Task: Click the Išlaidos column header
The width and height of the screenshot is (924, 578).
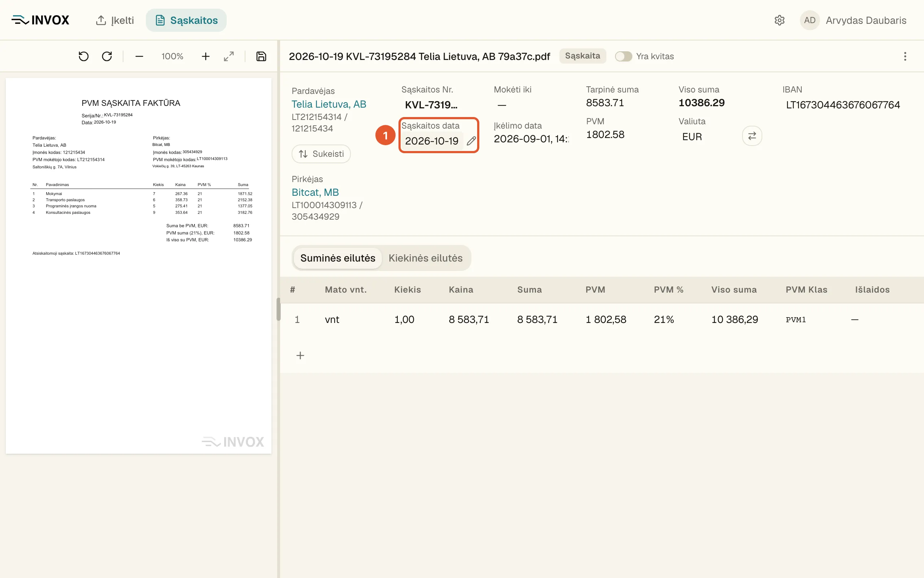Action: coord(872,290)
